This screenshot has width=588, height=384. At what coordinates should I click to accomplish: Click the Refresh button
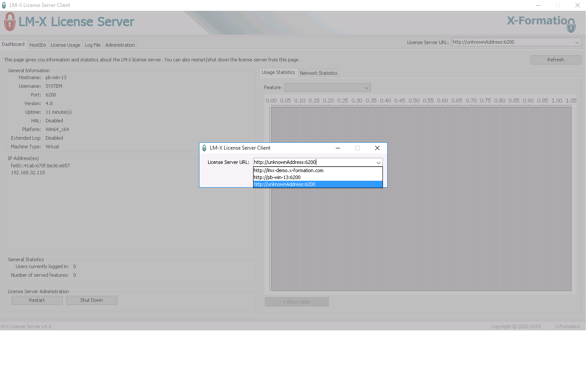pyautogui.click(x=556, y=60)
